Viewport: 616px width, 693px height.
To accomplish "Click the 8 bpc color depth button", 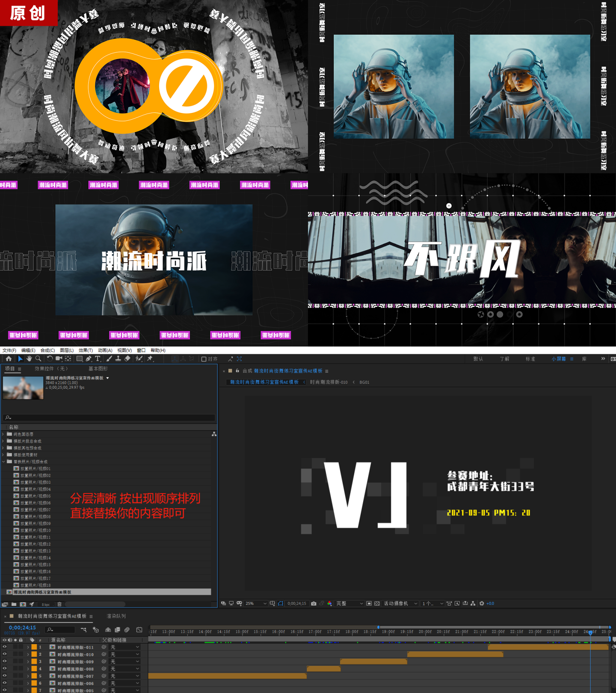I will click(46, 604).
